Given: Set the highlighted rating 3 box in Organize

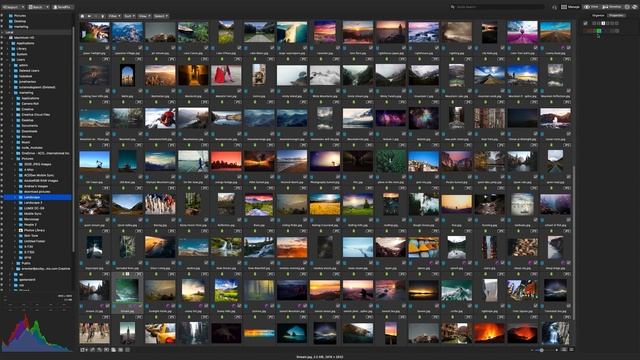Looking at the screenshot, I should tap(603, 24).
